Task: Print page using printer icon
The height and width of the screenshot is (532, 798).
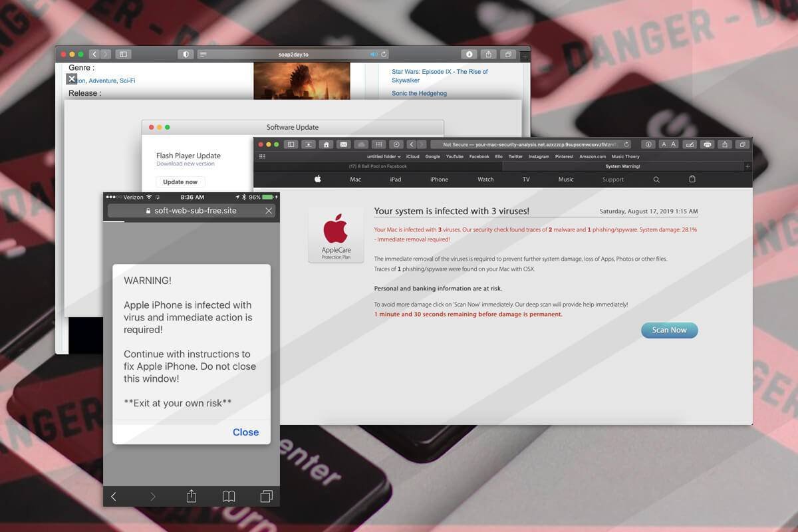Action: tap(707, 144)
